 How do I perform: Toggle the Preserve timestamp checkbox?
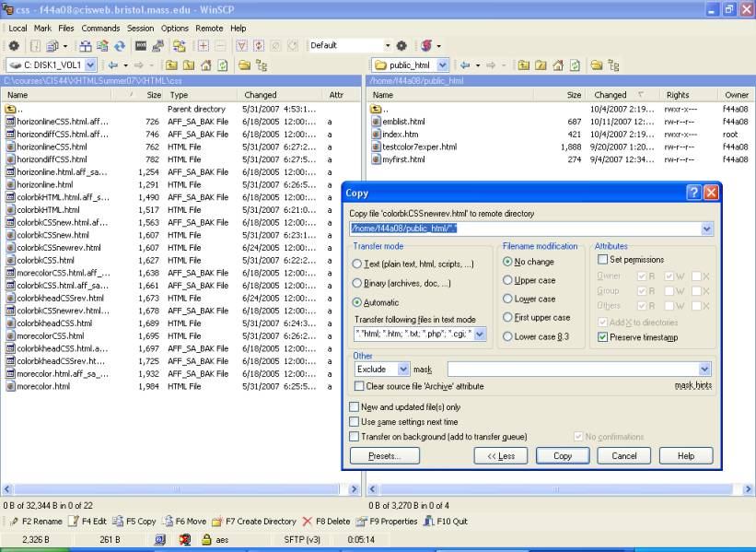[602, 337]
